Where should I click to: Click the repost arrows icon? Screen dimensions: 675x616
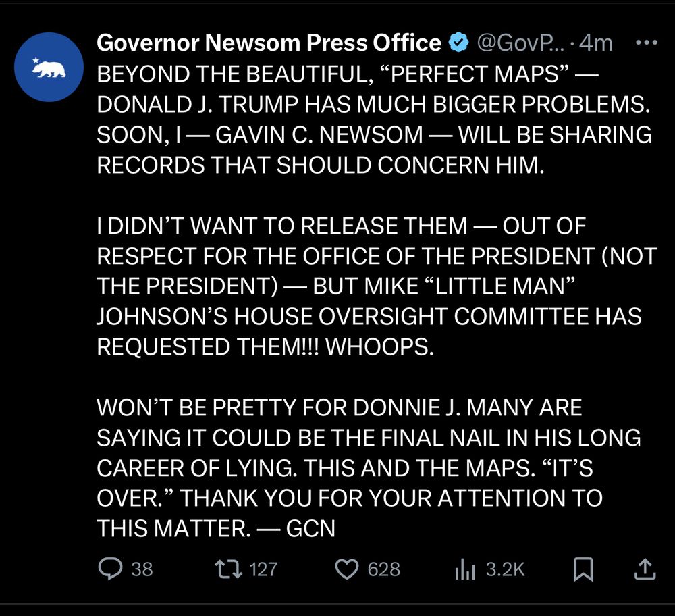[229, 569]
